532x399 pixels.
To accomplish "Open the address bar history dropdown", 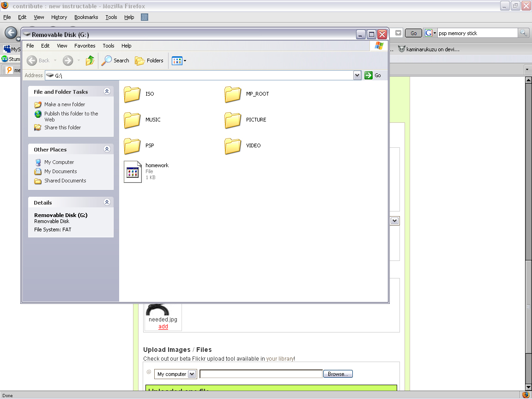I will [x=357, y=75].
